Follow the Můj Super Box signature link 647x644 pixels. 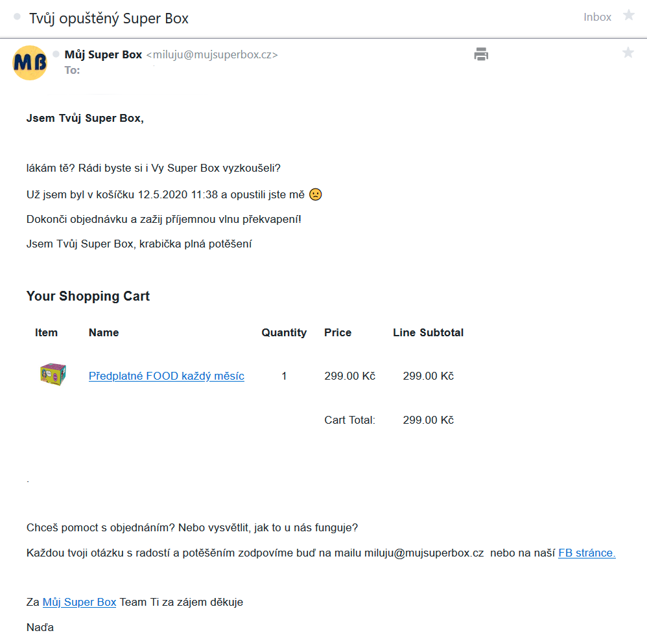tap(79, 602)
